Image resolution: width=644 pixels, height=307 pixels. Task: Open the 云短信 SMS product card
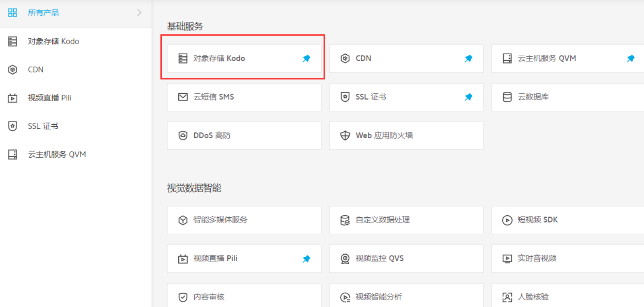[244, 97]
